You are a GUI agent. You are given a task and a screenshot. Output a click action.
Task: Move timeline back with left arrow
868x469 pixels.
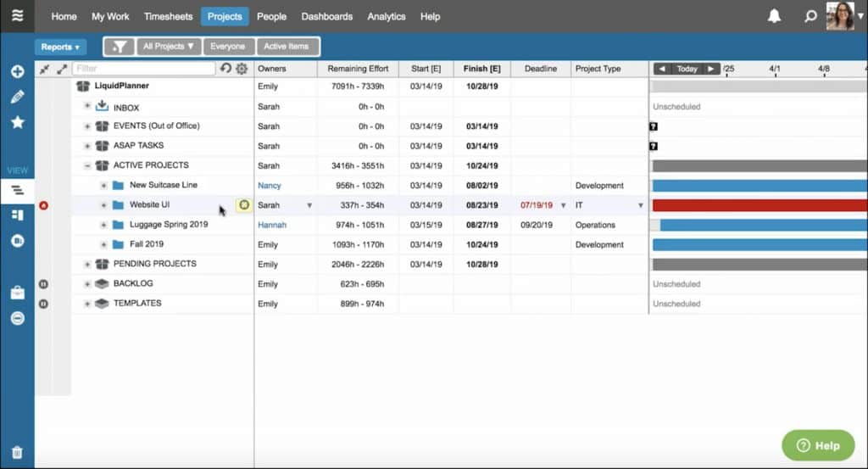662,69
